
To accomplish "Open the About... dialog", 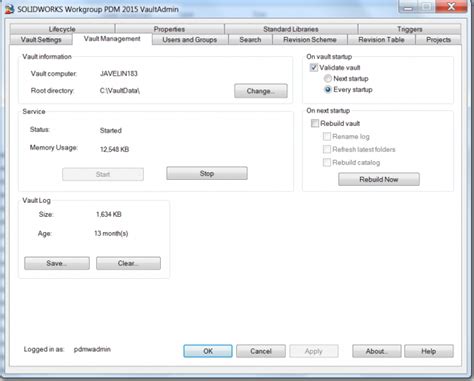I will (377, 351).
